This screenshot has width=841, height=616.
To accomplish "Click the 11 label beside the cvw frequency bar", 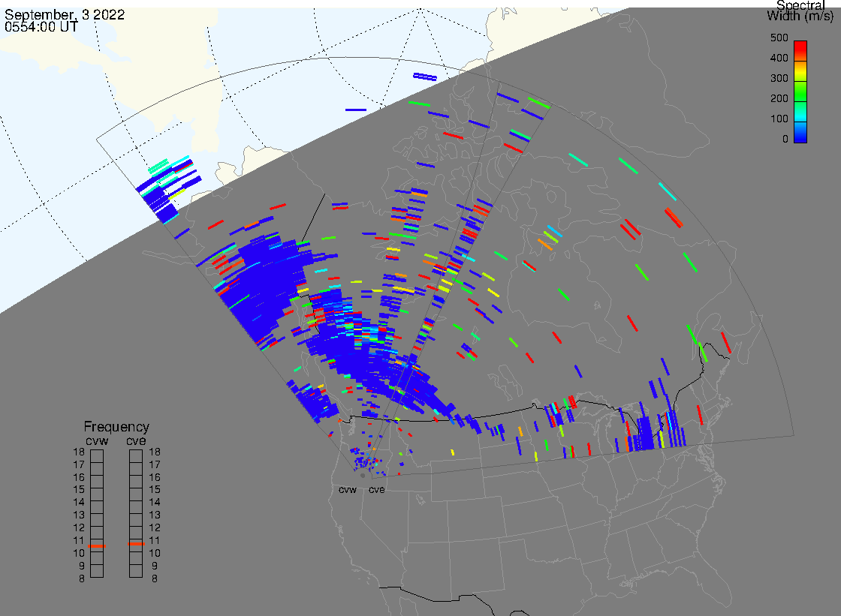I will [79, 540].
